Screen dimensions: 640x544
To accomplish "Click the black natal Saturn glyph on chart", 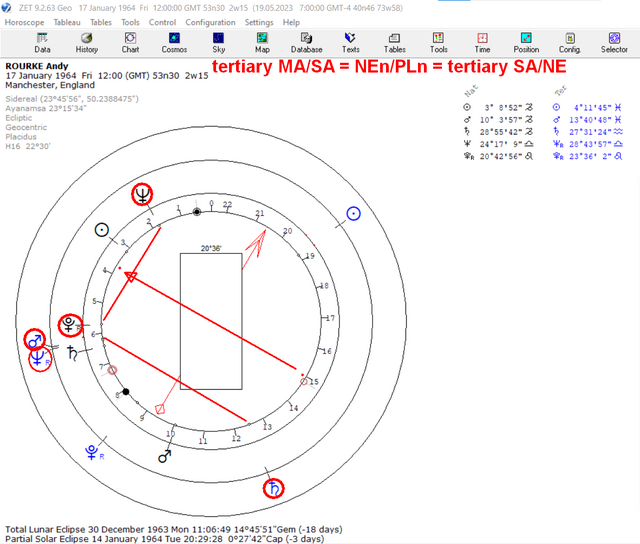I will click(73, 353).
